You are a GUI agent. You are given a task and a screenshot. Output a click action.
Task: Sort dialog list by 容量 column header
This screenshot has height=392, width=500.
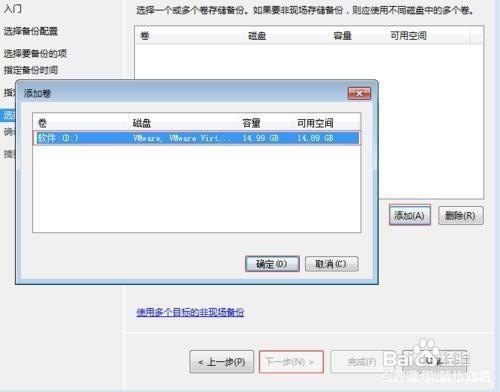point(266,123)
